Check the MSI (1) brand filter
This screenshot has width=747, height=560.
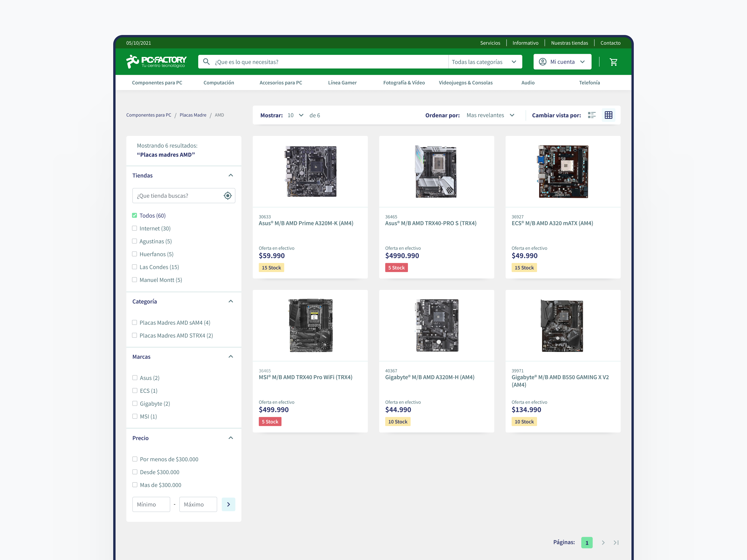click(135, 416)
